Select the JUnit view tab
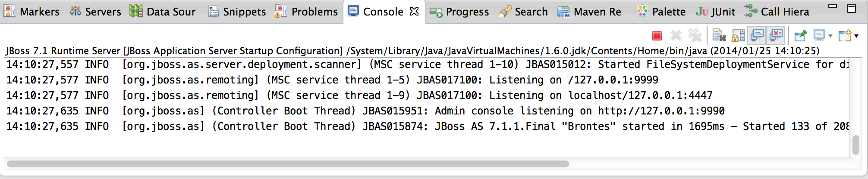Screen dimensions: 868x179 click(716, 12)
